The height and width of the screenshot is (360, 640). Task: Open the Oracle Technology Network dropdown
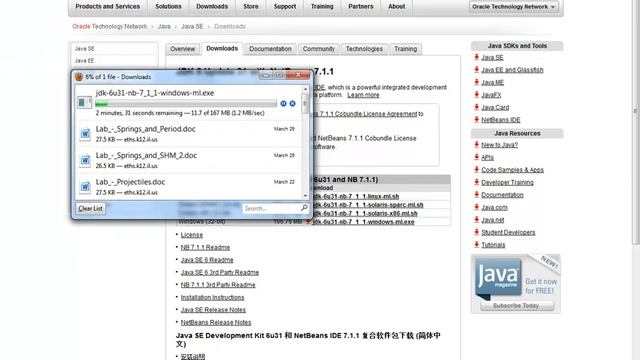point(513,7)
